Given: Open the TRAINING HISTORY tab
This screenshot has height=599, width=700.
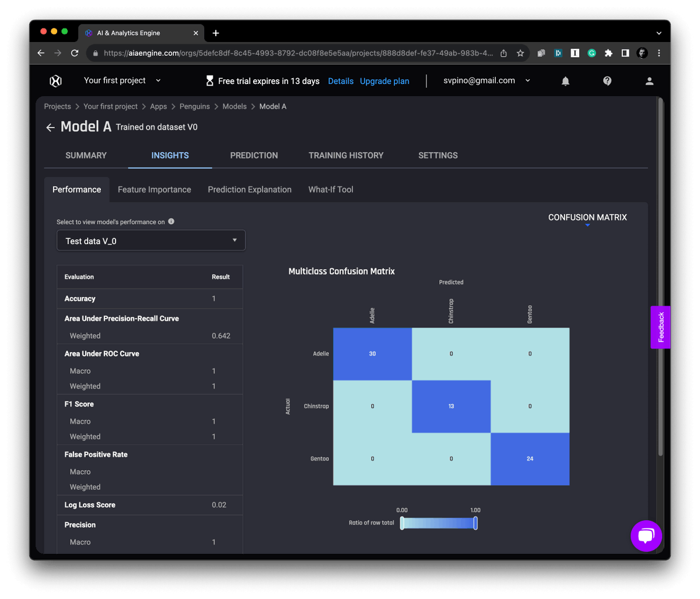Looking at the screenshot, I should pos(346,156).
